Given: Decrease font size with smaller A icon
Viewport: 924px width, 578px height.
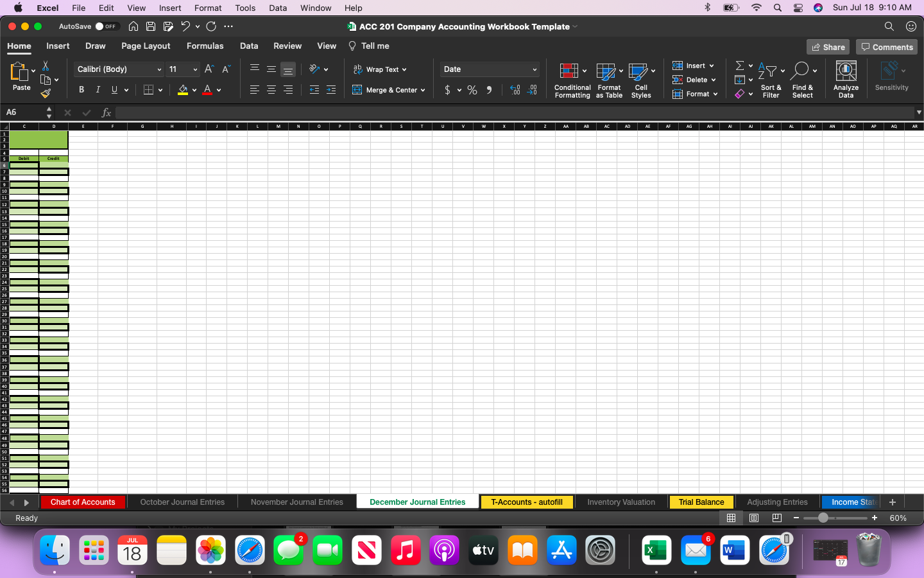Looking at the screenshot, I should coord(226,69).
